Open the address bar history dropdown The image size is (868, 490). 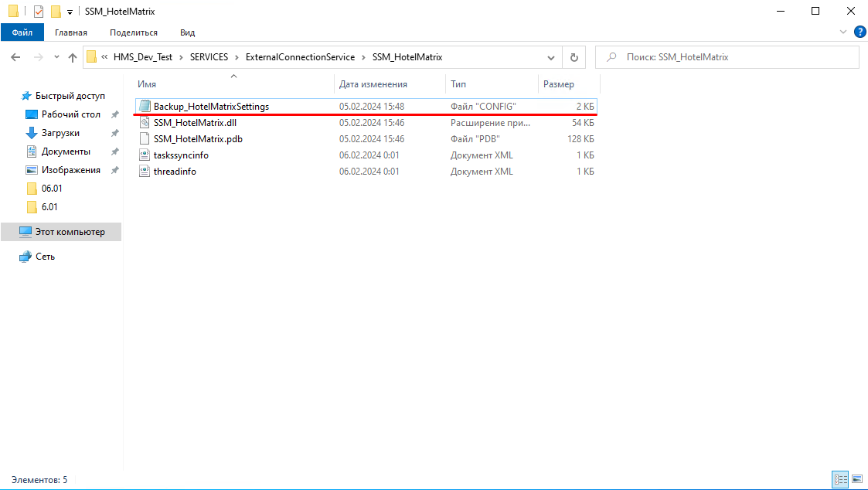tap(551, 57)
